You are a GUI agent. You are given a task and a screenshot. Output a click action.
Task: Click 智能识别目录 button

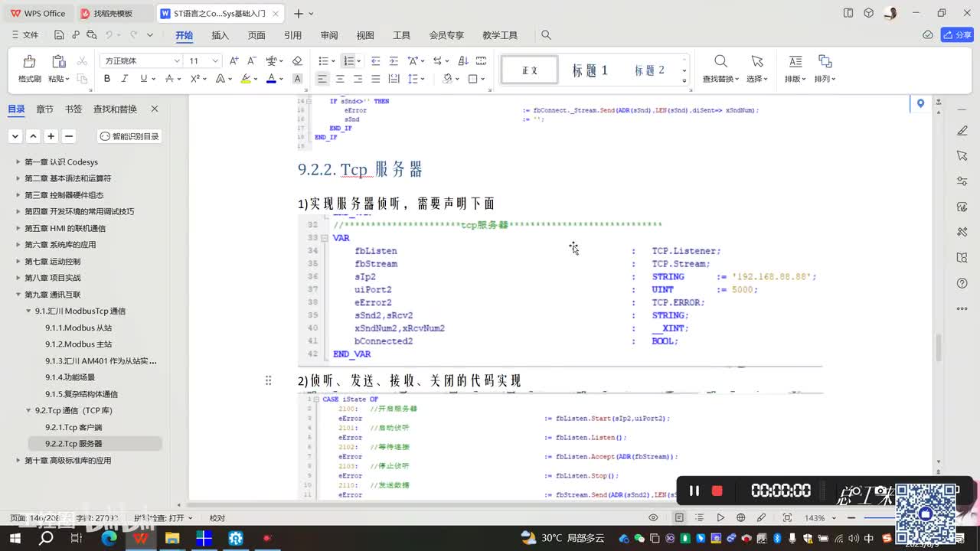(129, 136)
